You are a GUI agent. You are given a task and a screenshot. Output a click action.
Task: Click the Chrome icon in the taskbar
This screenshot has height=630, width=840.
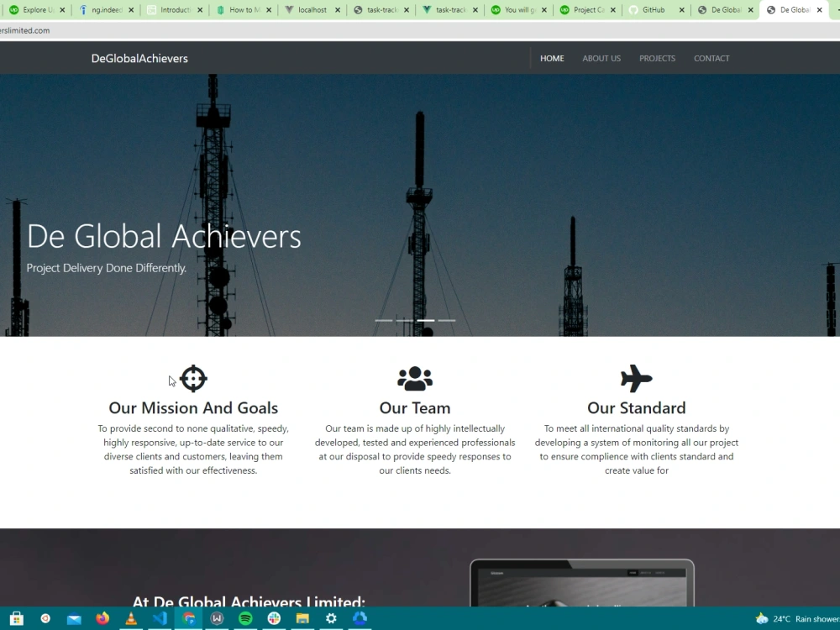click(x=188, y=618)
